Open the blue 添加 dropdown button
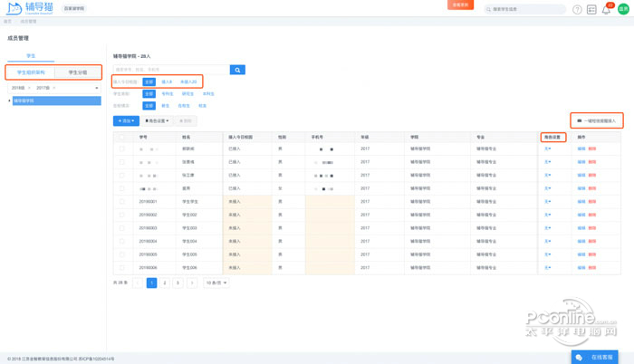Viewport: 634px width, 364px height. click(126, 121)
